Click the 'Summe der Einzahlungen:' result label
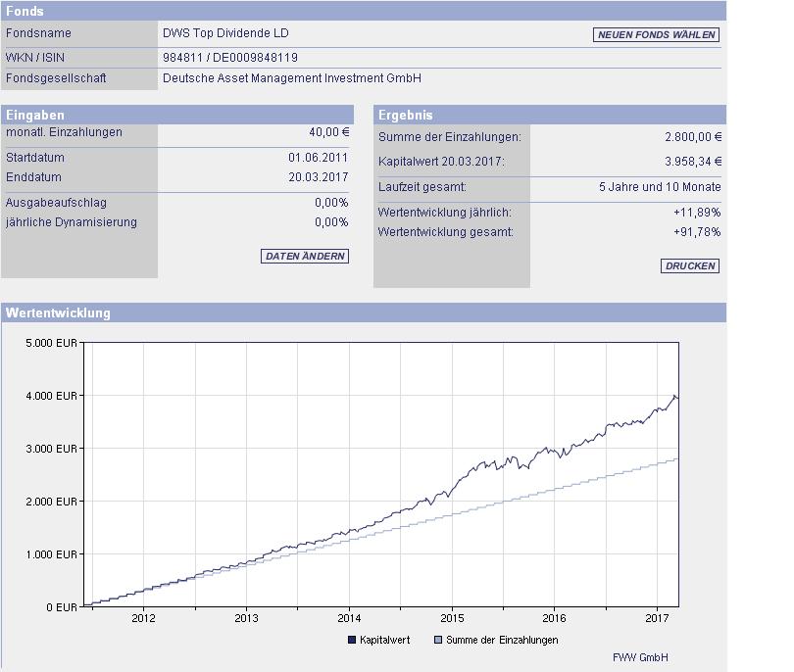Viewport: 794px width, 672px height. tap(450, 136)
